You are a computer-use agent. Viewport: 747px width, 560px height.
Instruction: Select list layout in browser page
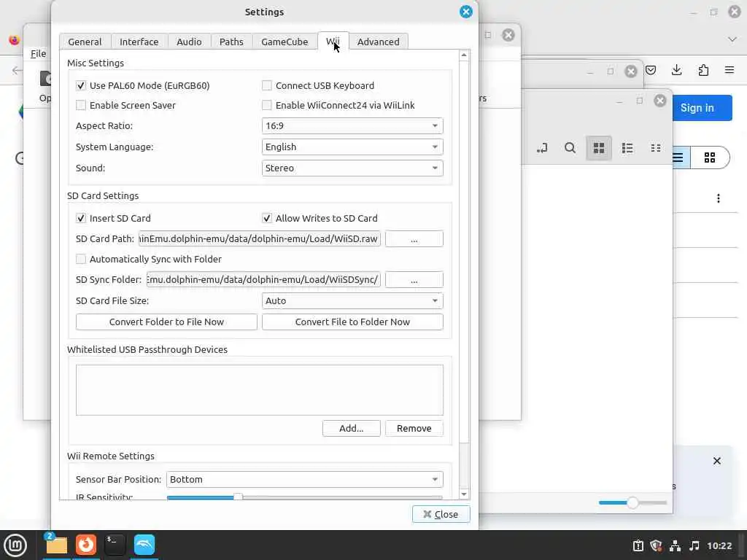(x=681, y=157)
